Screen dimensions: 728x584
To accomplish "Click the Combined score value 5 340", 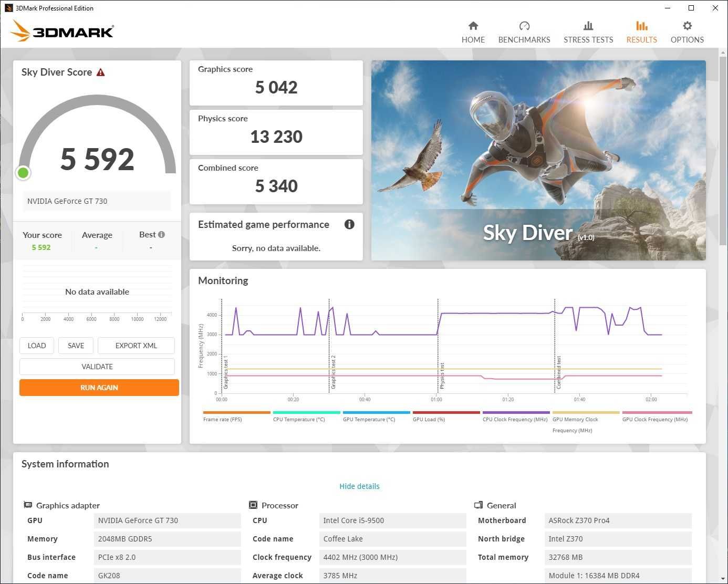I will (276, 186).
